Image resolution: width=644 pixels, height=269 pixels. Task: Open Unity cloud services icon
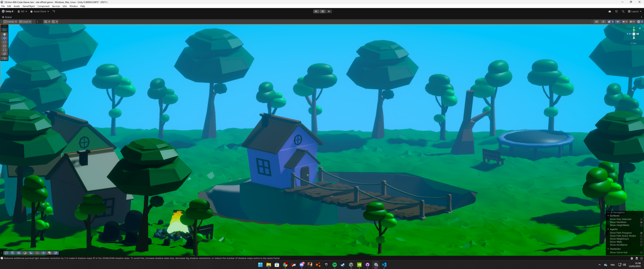[x=610, y=11]
